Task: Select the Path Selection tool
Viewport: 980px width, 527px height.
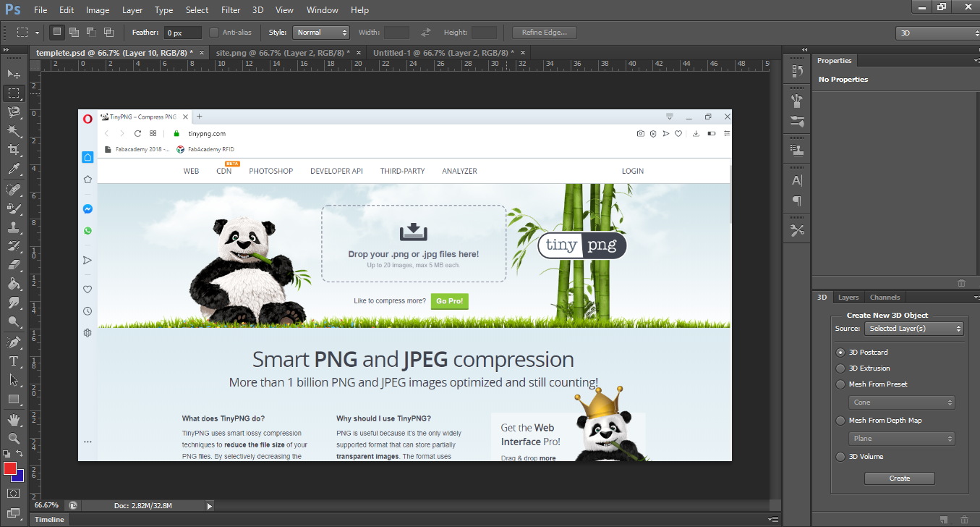Action: [x=14, y=379]
